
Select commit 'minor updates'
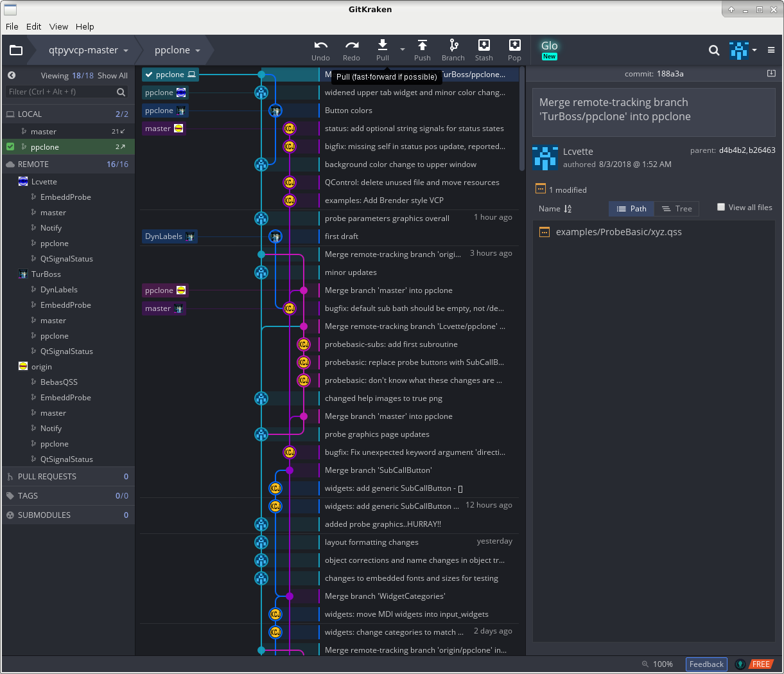coord(351,272)
